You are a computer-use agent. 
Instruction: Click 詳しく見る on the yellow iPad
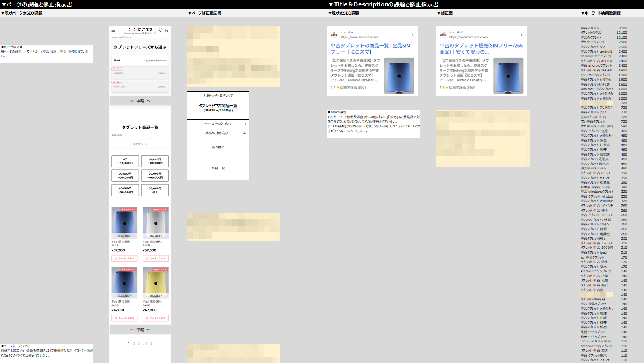pos(156,296)
